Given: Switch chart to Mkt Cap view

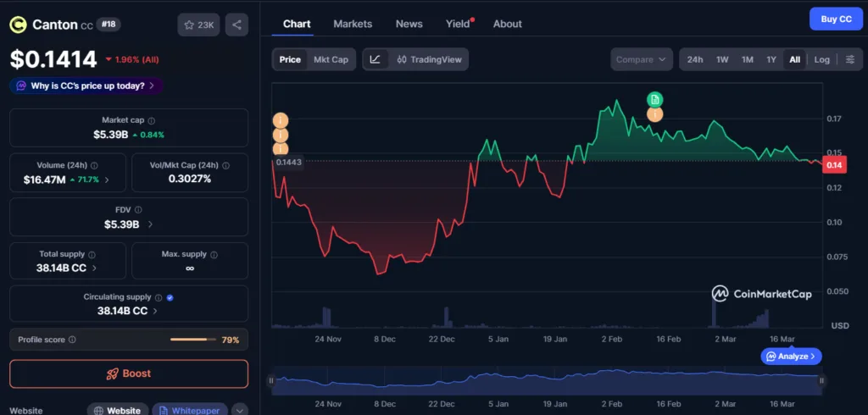Looking at the screenshot, I should 331,59.
